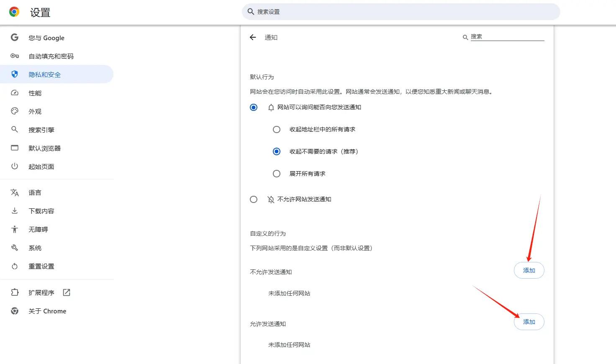The height and width of the screenshot is (364, 616).
Task: Open 重置设置 section
Action: (x=57, y=266)
